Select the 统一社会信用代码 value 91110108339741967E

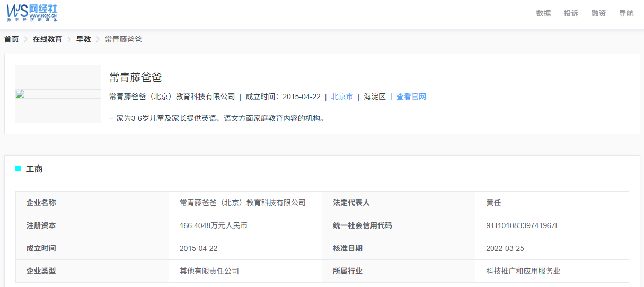523,225
